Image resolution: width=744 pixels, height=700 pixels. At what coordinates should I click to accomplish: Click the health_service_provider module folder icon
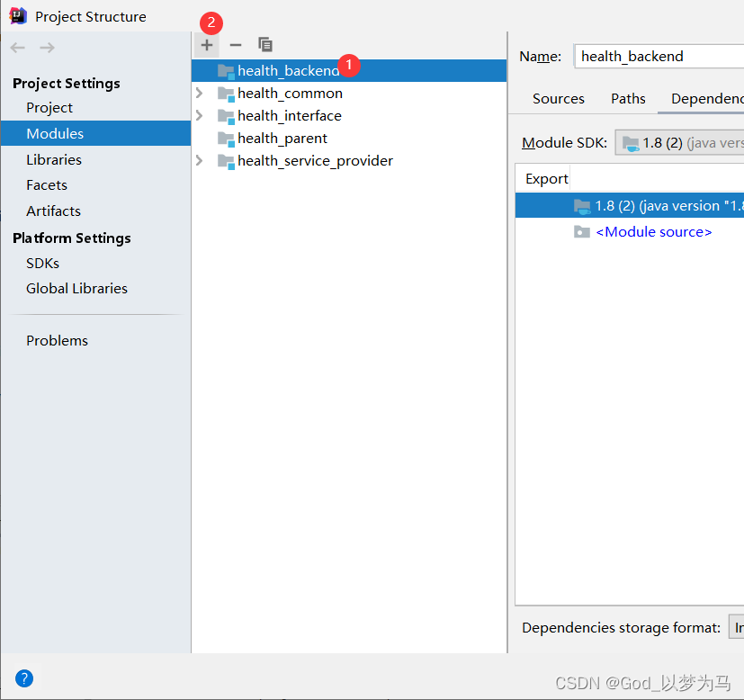coord(226,161)
